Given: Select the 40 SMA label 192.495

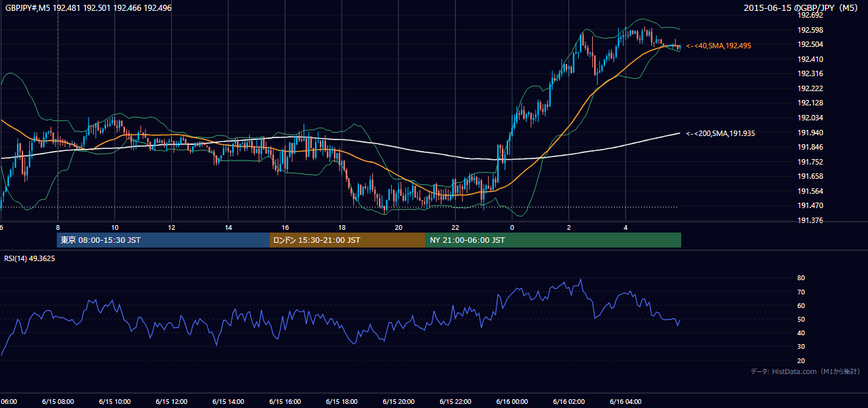Looking at the screenshot, I should tap(719, 46).
